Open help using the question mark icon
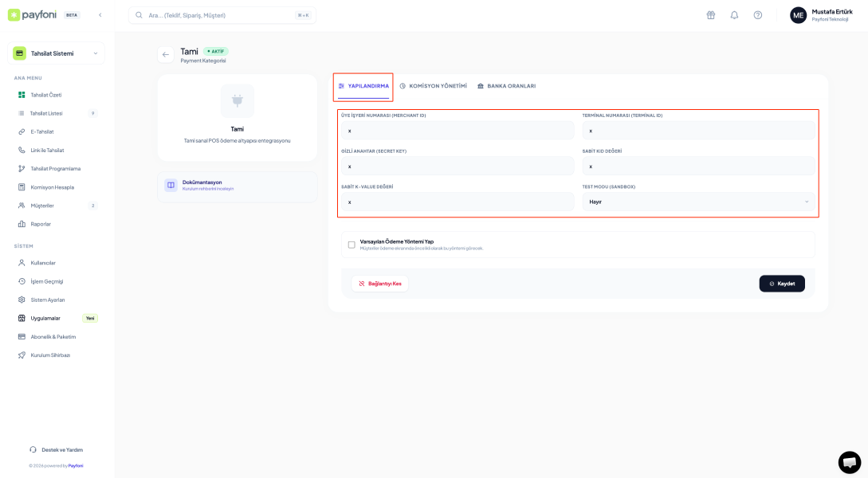 (757, 15)
